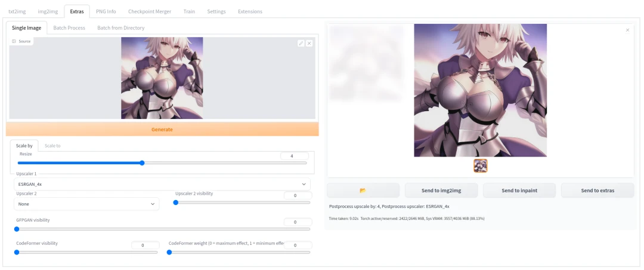The width and height of the screenshot is (644, 270).
Task: Open the Upscaler 2 dropdown showing None
Action: pos(86,204)
